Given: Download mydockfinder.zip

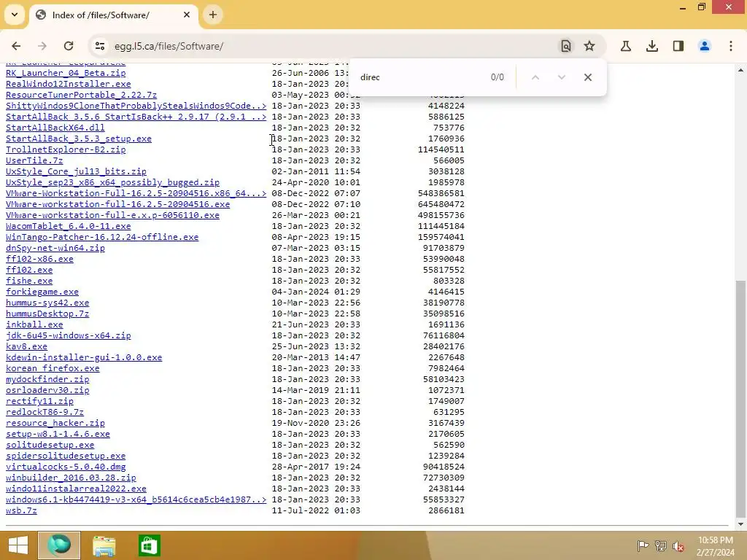Looking at the screenshot, I should point(47,379).
